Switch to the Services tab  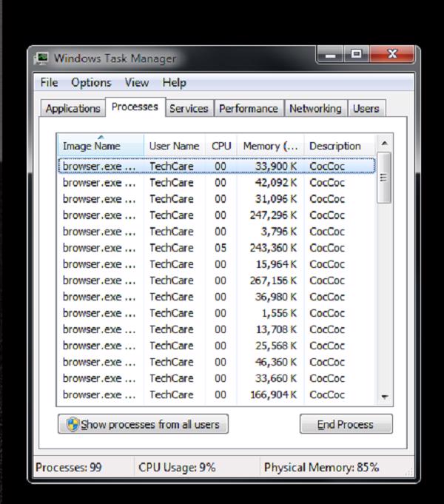point(189,108)
